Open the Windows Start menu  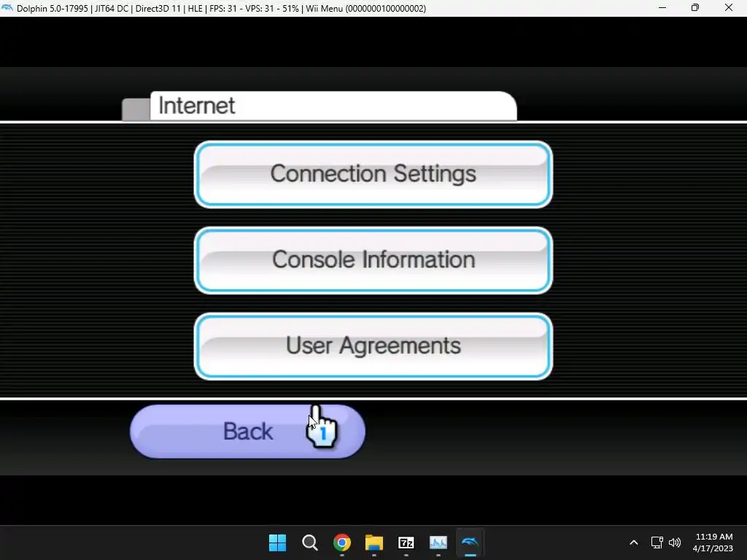(x=277, y=542)
